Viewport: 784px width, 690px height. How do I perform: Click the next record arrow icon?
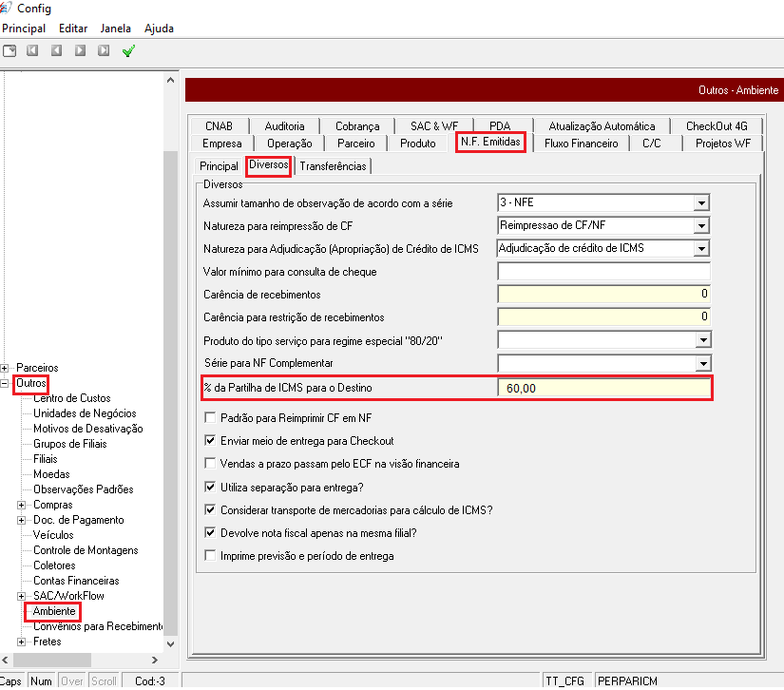pos(80,50)
